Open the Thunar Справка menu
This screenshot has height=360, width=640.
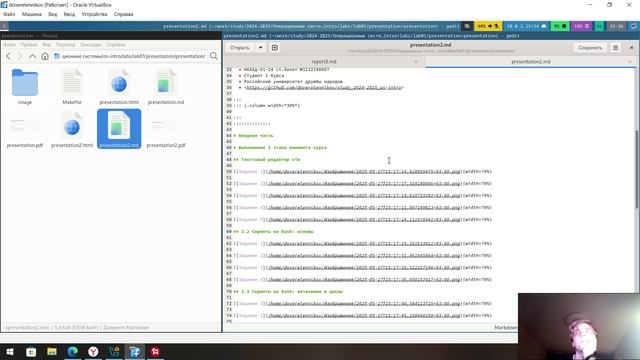pos(116,44)
